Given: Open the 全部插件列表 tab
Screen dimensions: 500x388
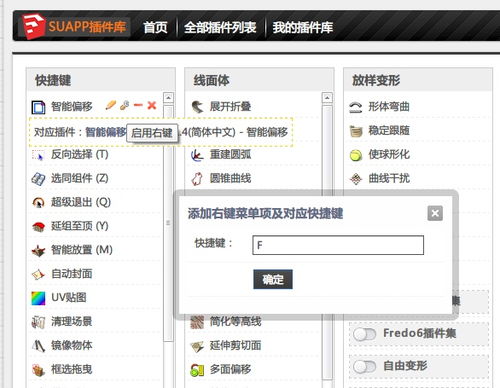Looking at the screenshot, I should [220, 27].
